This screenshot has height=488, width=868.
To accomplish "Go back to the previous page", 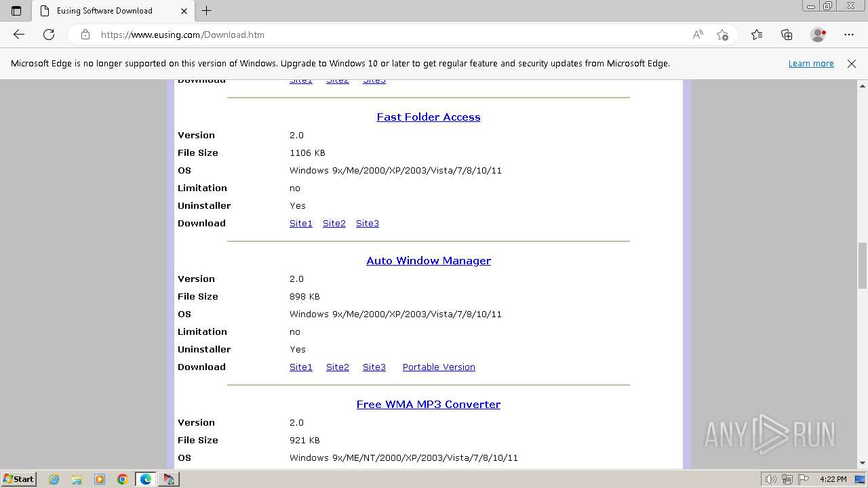I will point(19,35).
